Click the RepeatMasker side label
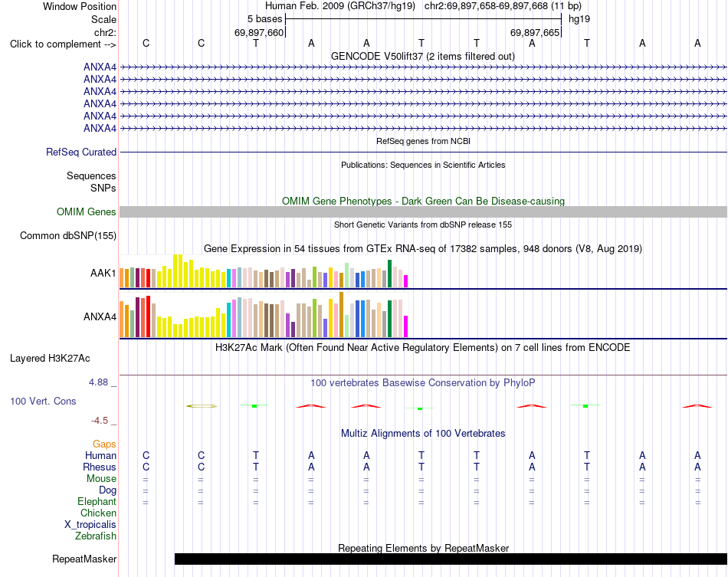Screen dimensions: 728x577 click(84, 559)
